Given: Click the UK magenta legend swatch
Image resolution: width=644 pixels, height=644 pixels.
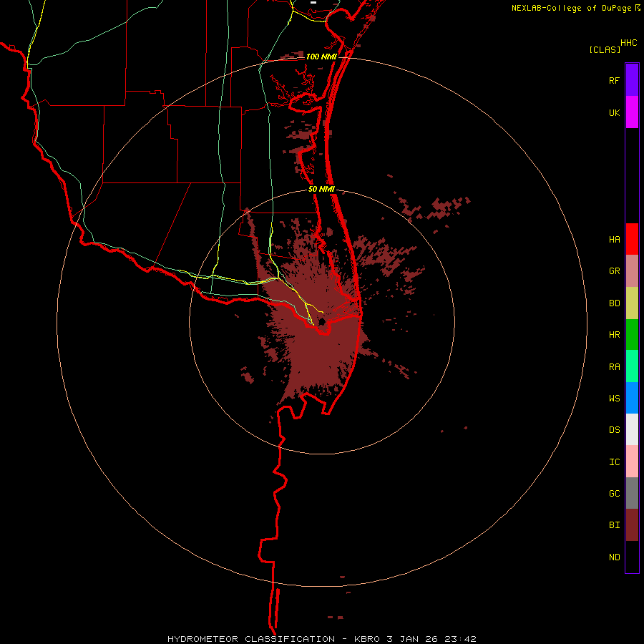Looking at the screenshot, I should [632, 112].
